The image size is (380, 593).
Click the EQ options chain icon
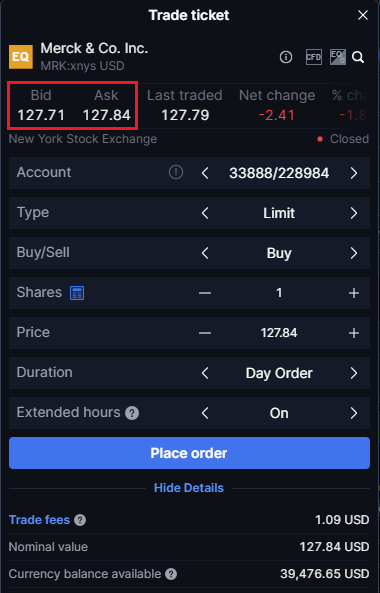338,57
